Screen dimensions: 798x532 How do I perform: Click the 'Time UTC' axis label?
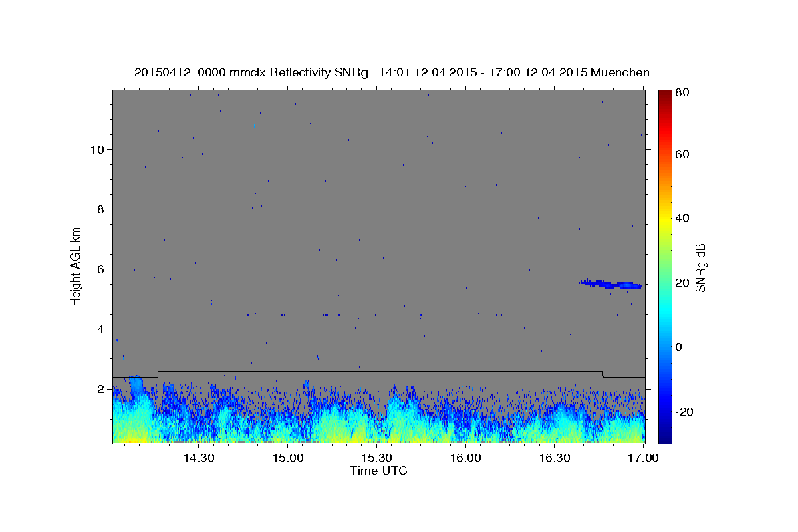click(x=378, y=471)
